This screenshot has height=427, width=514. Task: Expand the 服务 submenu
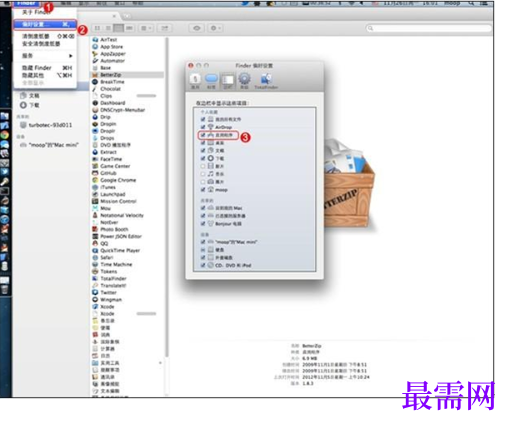click(x=45, y=56)
